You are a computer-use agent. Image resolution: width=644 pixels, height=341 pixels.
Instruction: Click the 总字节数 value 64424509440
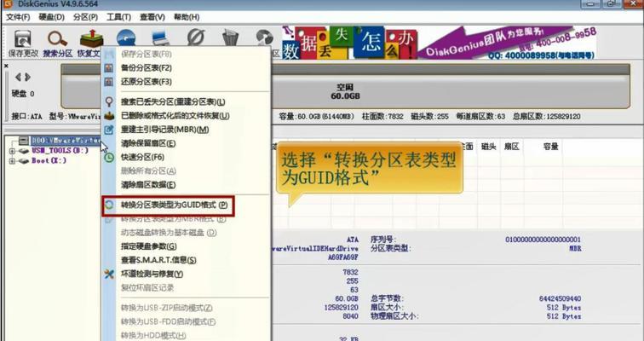coord(561,298)
